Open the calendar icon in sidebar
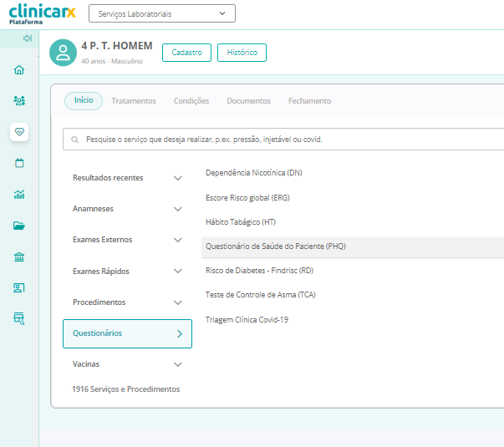 tap(19, 163)
